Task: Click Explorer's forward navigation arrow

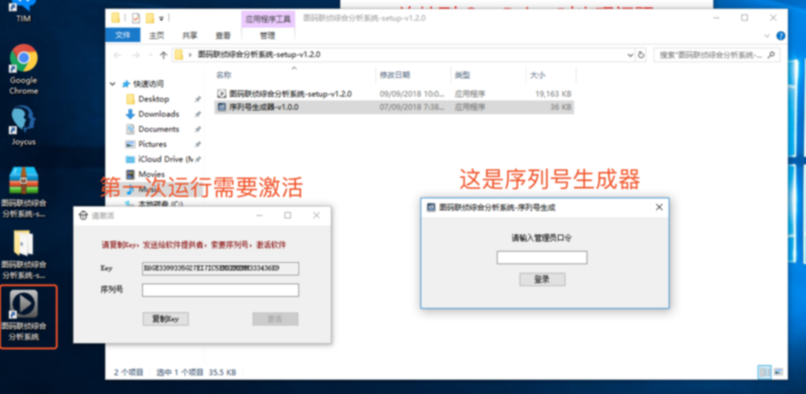Action: (x=136, y=55)
